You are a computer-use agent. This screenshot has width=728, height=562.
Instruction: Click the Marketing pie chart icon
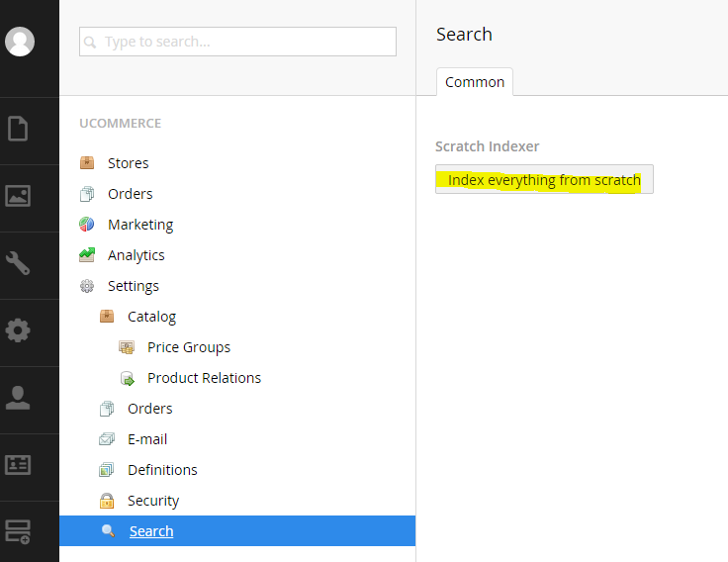(87, 225)
